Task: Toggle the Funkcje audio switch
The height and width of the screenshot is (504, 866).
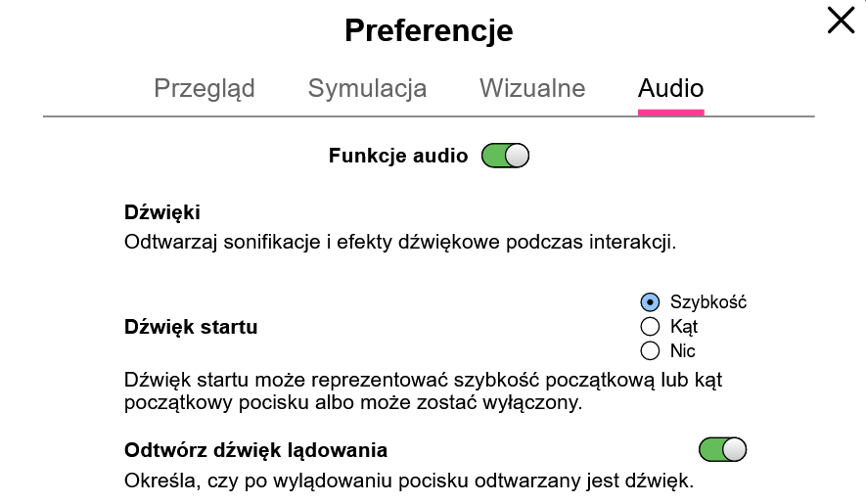Action: [x=505, y=156]
